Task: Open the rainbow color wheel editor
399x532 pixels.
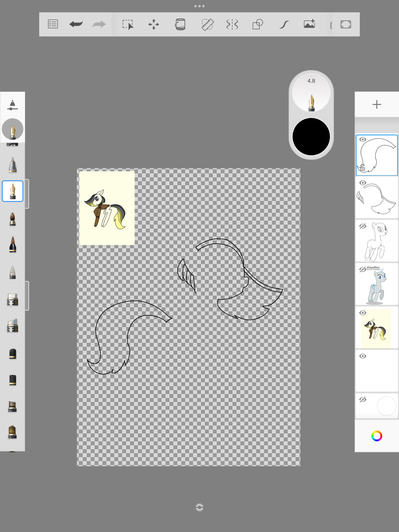Action: (x=377, y=436)
